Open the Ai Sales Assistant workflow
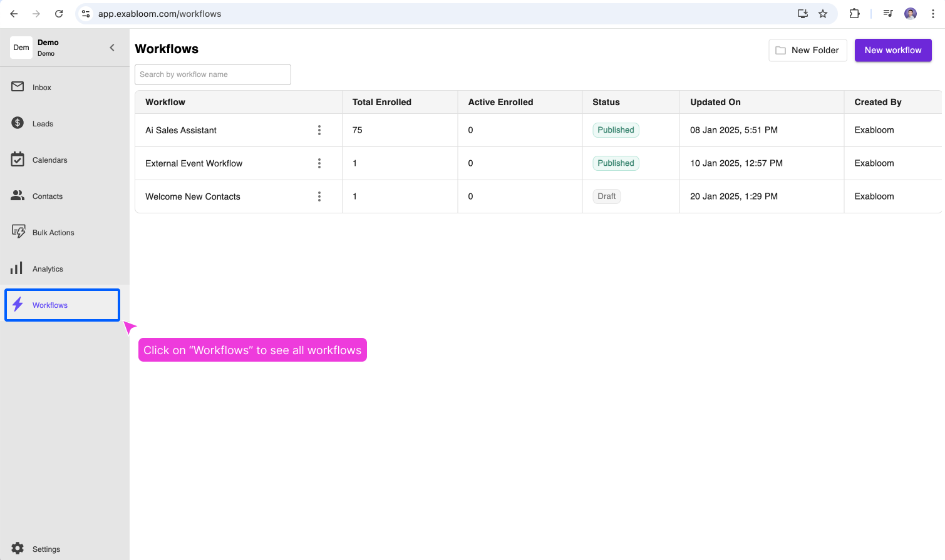The width and height of the screenshot is (945, 560). click(181, 130)
